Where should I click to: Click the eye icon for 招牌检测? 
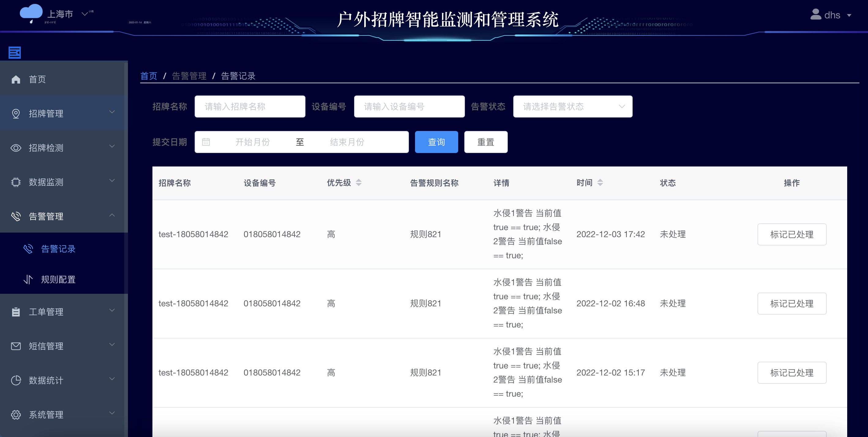16,148
